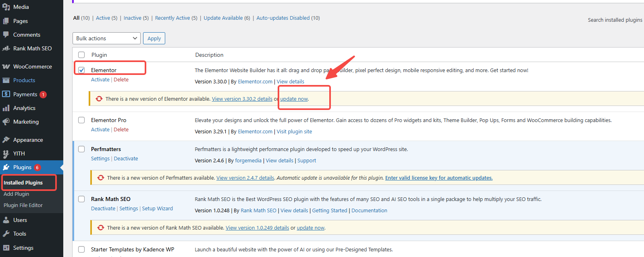Open Payments via its sidebar icon
The height and width of the screenshot is (257, 644).
[6, 94]
